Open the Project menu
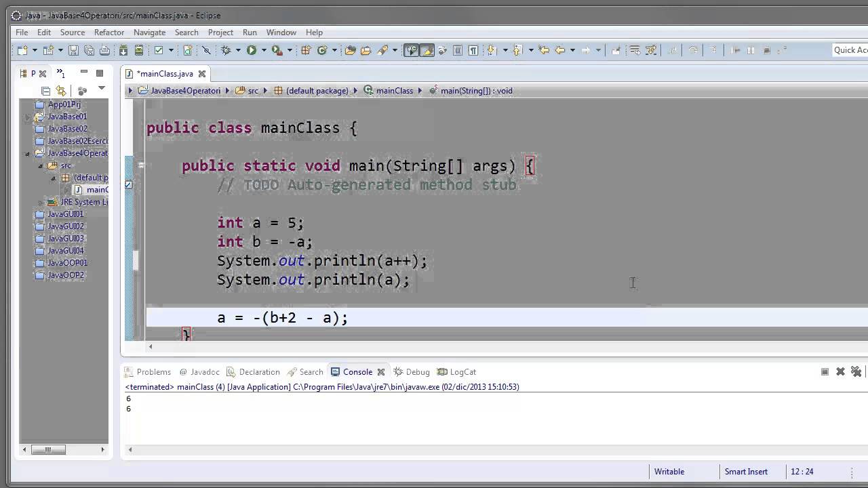This screenshot has width=868, height=488. point(220,33)
